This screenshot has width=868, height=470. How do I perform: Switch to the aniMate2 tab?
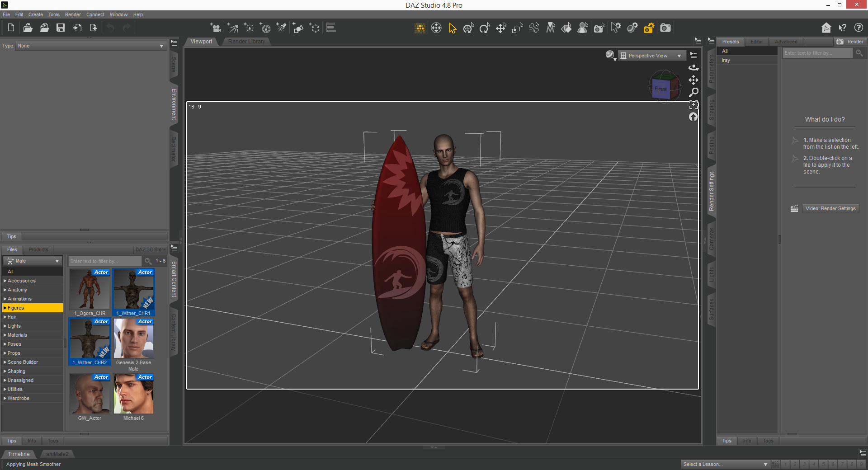57,454
